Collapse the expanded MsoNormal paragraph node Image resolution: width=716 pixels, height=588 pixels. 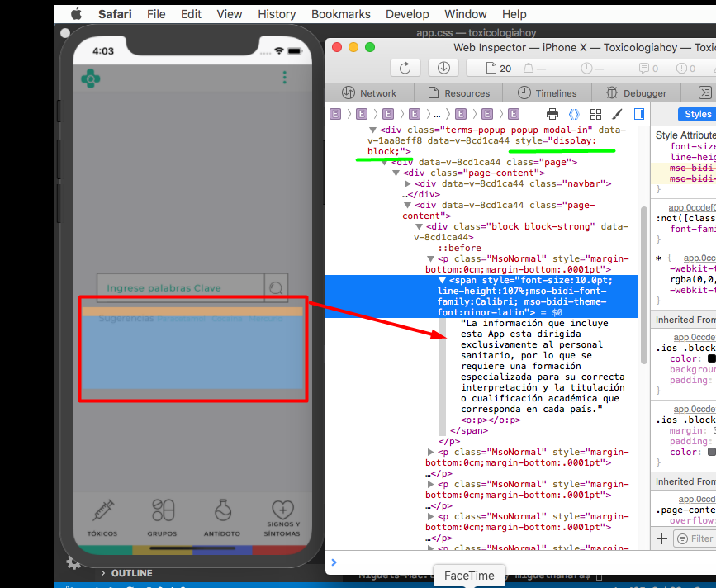pos(430,258)
